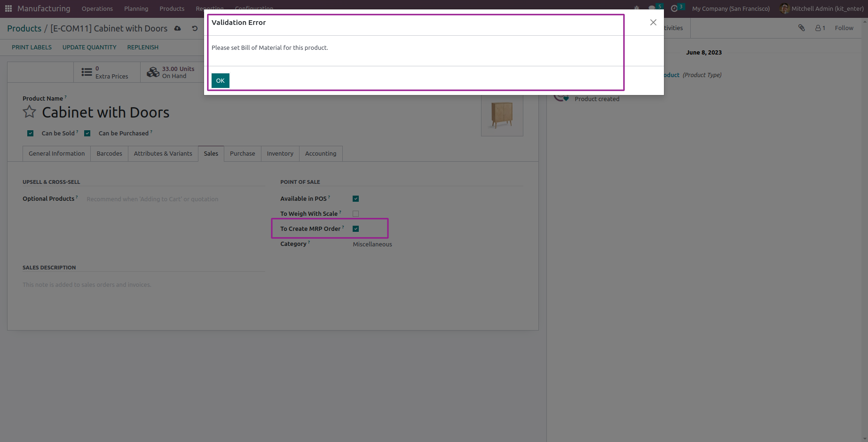Open the Operations menu
The width and height of the screenshot is (868, 442).
[x=97, y=8]
